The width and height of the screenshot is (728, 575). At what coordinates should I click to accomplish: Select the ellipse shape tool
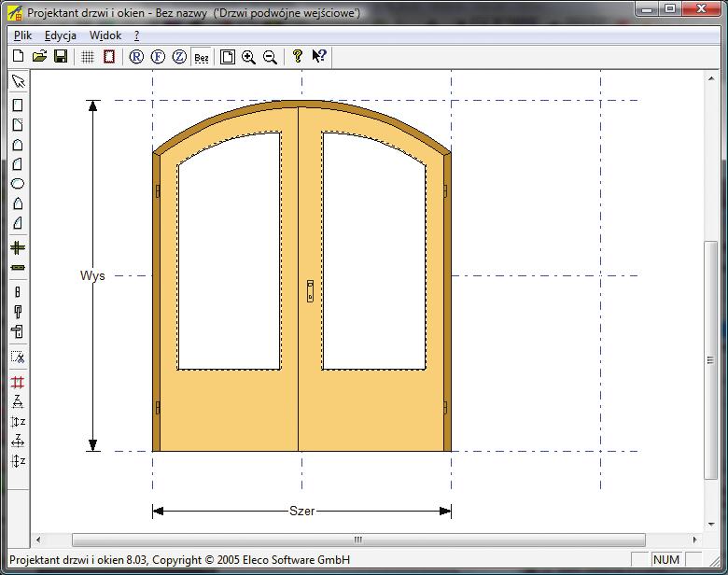tap(18, 184)
